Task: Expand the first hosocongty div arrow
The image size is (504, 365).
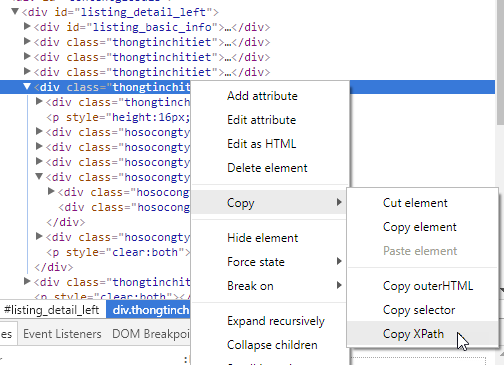Action: click(x=39, y=132)
